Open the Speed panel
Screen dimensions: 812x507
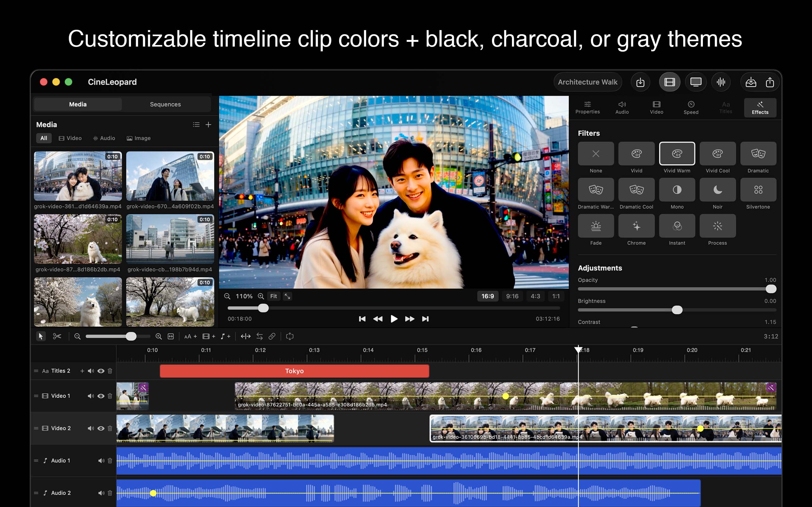(691, 107)
